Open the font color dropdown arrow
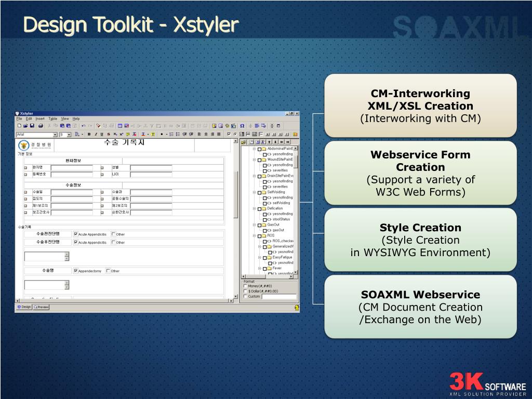 148,135
